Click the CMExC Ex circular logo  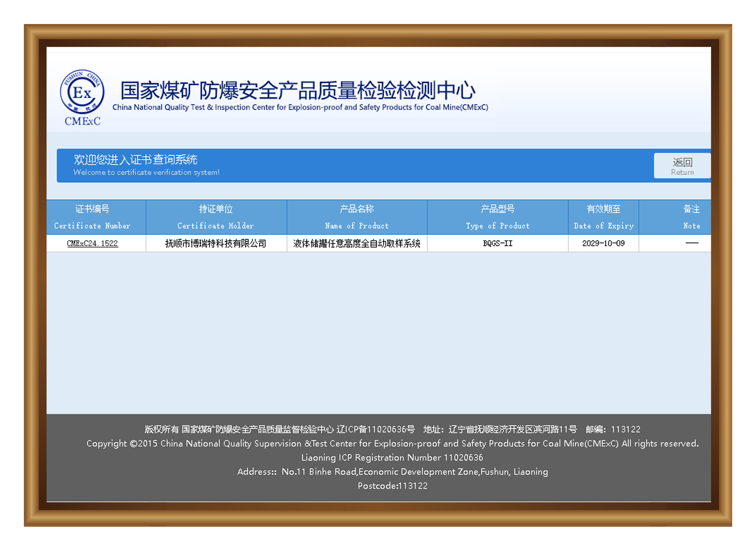pos(82,92)
